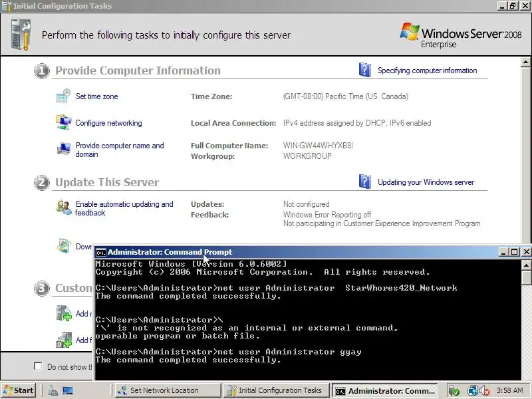Click help icon beside Updating your Windows server

(364, 182)
